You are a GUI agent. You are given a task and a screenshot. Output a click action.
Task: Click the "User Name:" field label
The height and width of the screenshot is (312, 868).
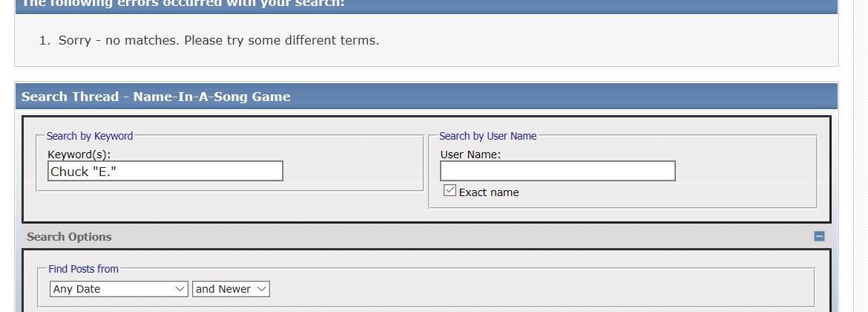coord(470,155)
